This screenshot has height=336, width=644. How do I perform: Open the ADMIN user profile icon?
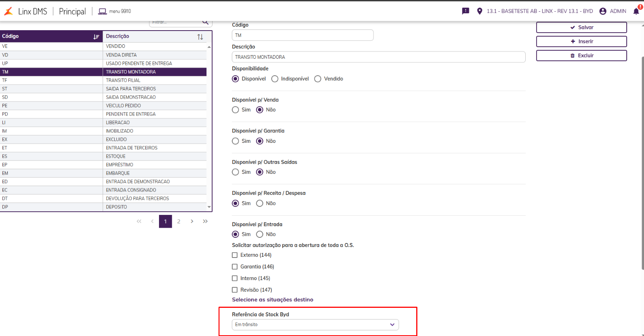pyautogui.click(x=603, y=11)
